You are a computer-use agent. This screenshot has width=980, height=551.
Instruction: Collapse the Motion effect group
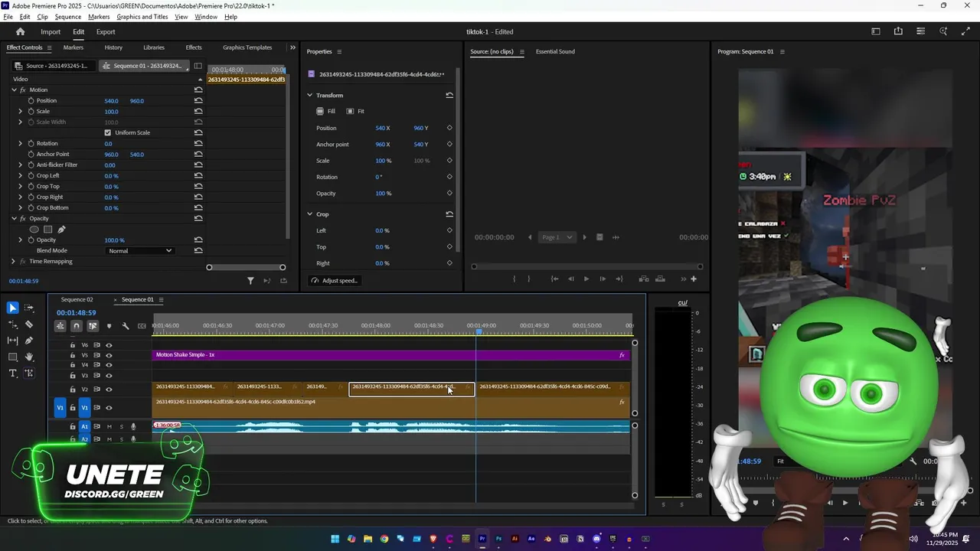point(13,90)
